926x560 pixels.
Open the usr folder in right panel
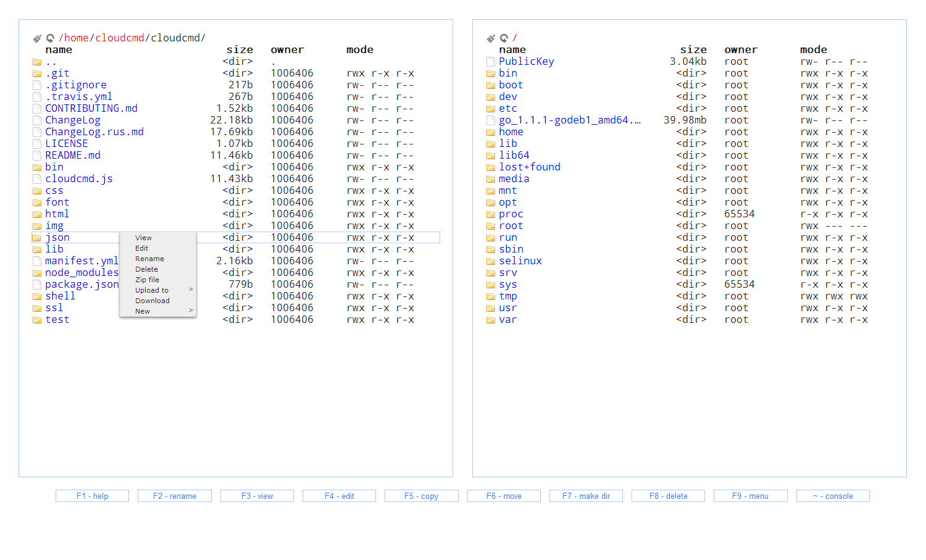click(x=508, y=308)
